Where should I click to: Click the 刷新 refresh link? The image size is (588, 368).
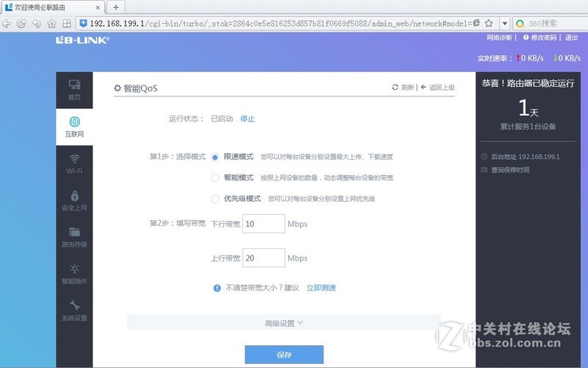[403, 88]
